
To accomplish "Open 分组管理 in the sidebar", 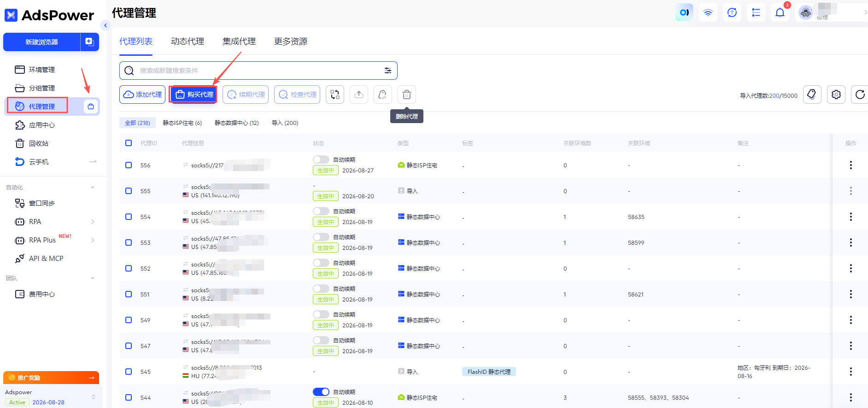I will point(41,88).
